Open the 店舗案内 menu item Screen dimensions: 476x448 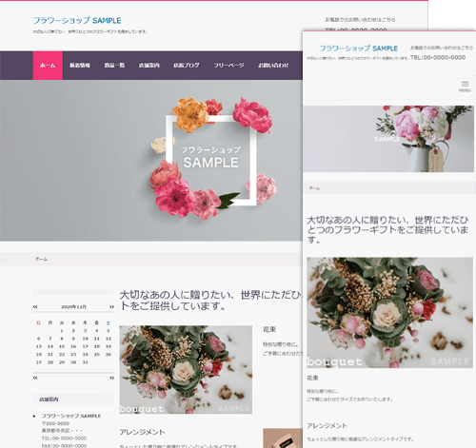tap(149, 66)
